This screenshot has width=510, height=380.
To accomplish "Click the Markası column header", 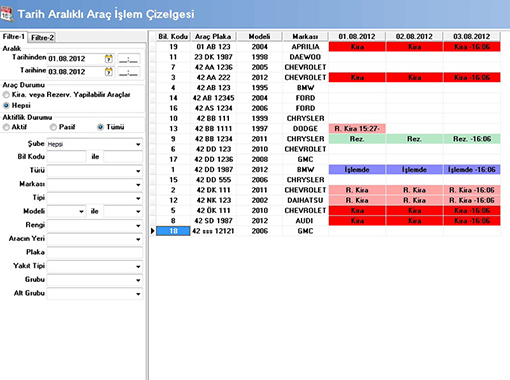I will [x=305, y=36].
